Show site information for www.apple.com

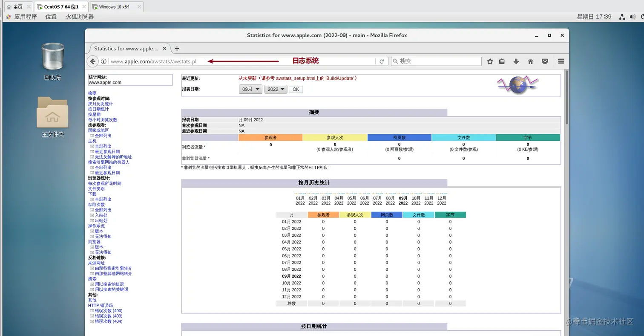(103, 61)
